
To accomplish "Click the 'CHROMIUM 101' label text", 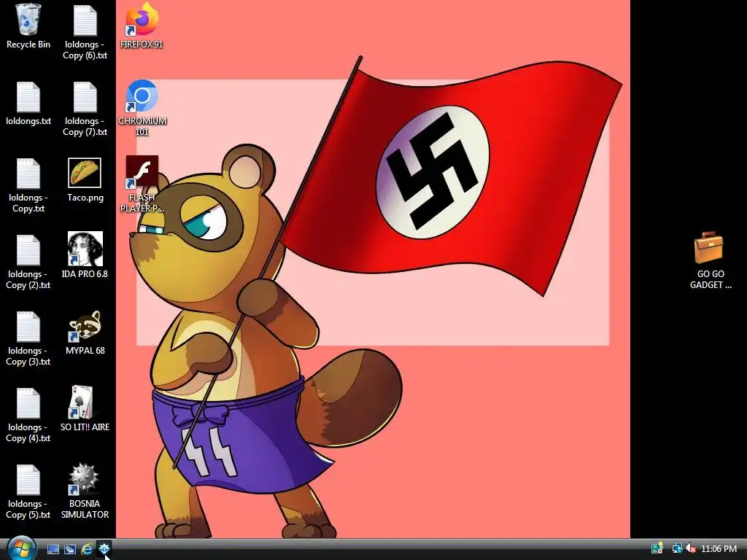I will click(142, 126).
